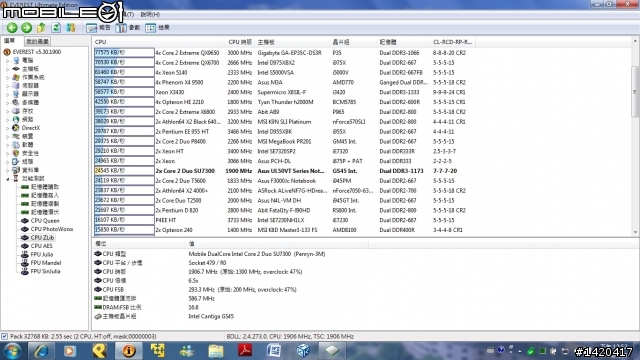
Task: Sort by the CPU column header
Action: click(158, 42)
